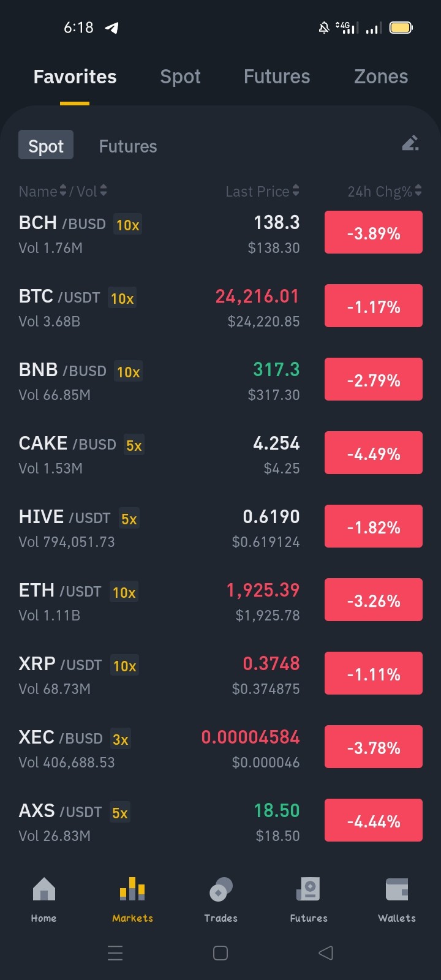Switch to the Futures sub-filter under Favorites
The height and width of the screenshot is (980, 441).
[128, 146]
